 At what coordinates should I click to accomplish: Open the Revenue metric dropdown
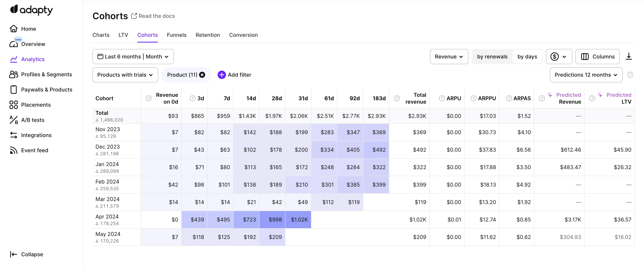point(449,57)
